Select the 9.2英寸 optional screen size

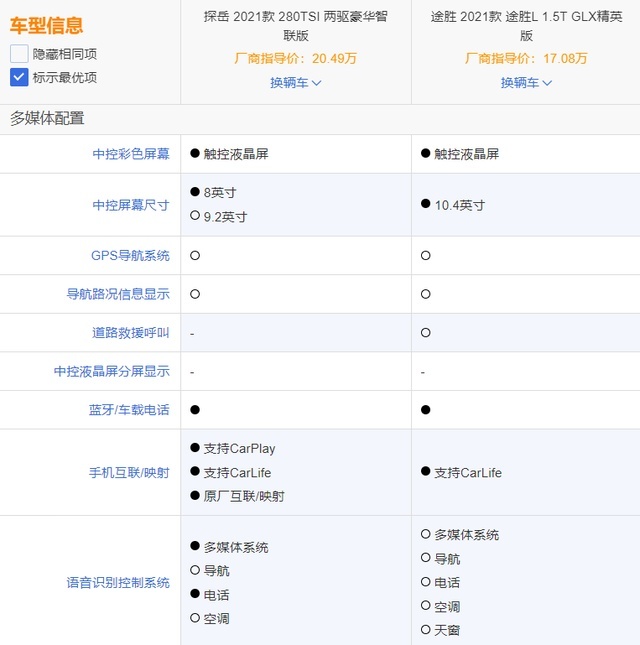[225, 217]
